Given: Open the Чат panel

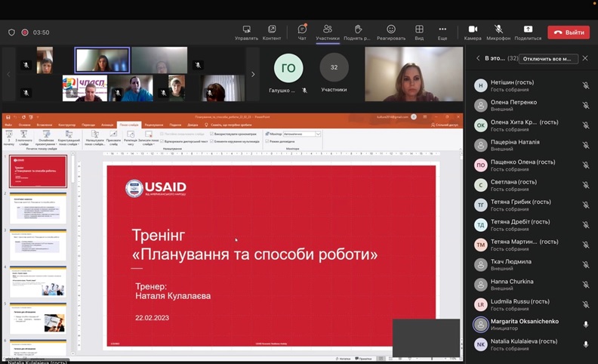Looking at the screenshot, I should [302, 32].
